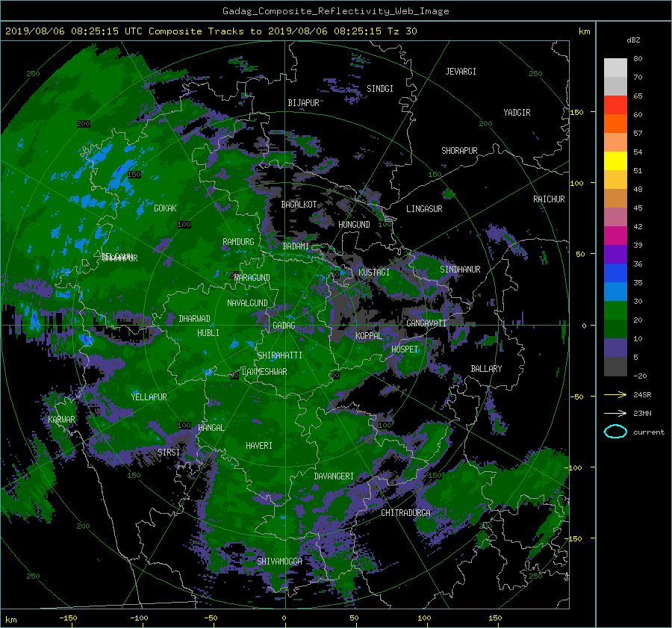The image size is (672, 628).
Task: Click the GANGAVATI city label
Action: tap(426, 323)
